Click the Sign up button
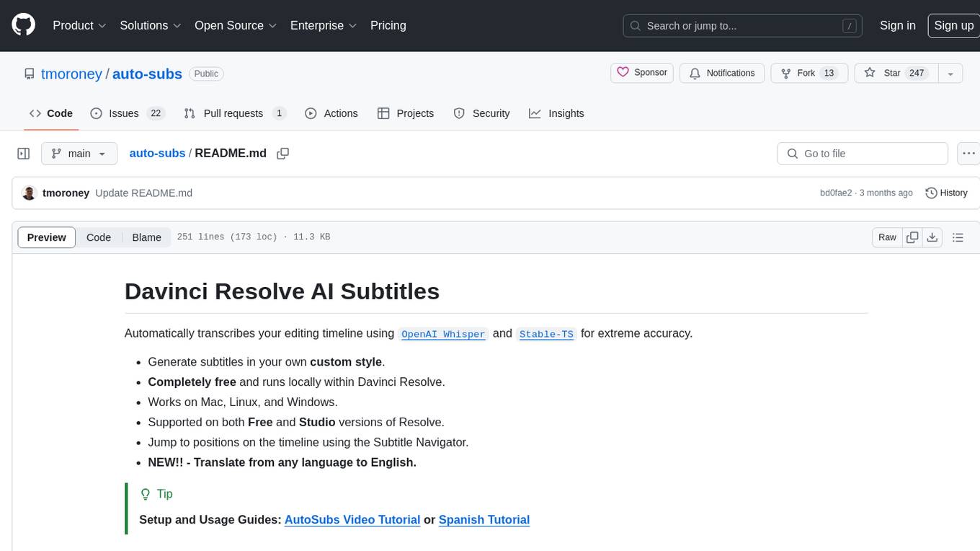 point(953,25)
